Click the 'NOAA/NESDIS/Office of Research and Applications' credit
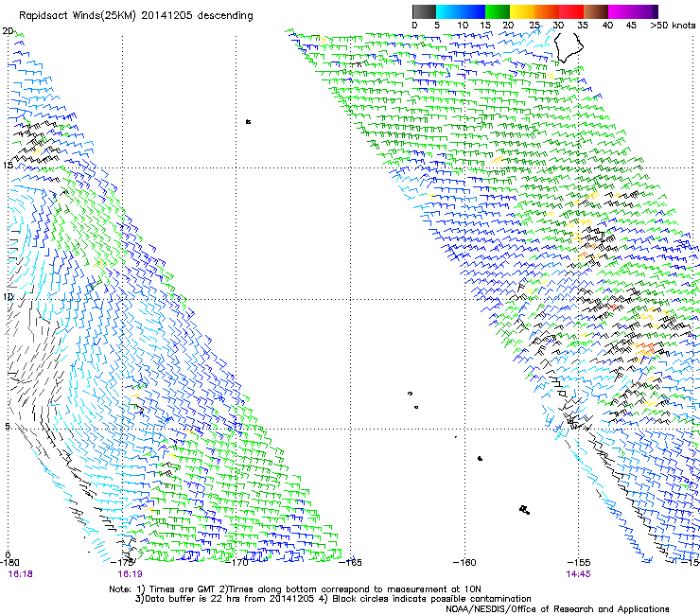The width and height of the screenshot is (700, 615). [557, 609]
